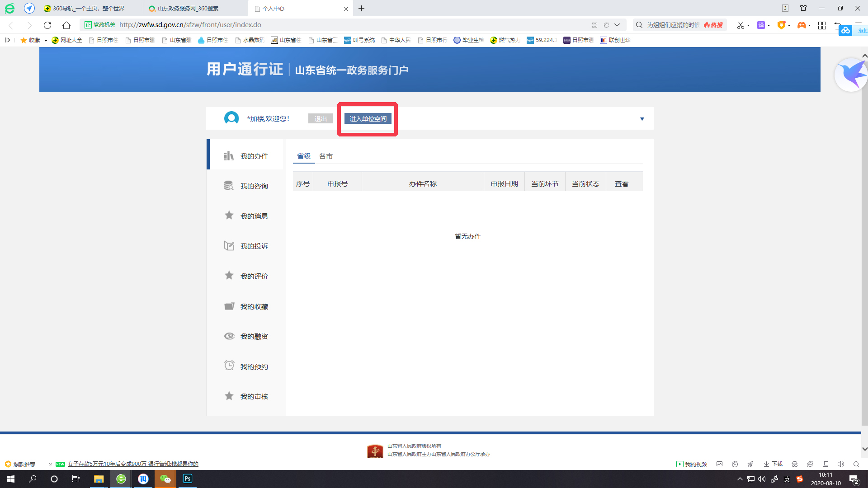Open the address bar dropdown chevron
Viewport: 868px width, 488px height.
(x=617, y=25)
